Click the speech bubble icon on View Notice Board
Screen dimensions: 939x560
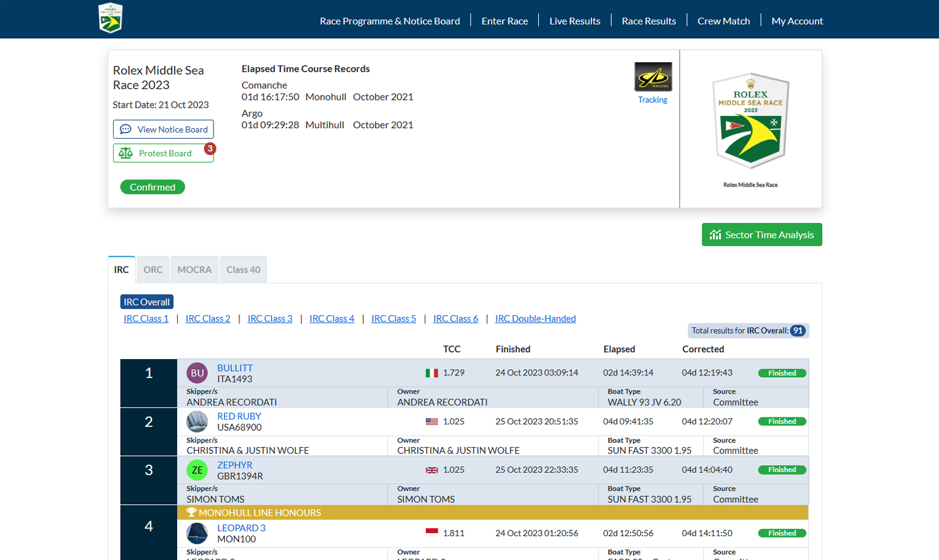pos(126,129)
